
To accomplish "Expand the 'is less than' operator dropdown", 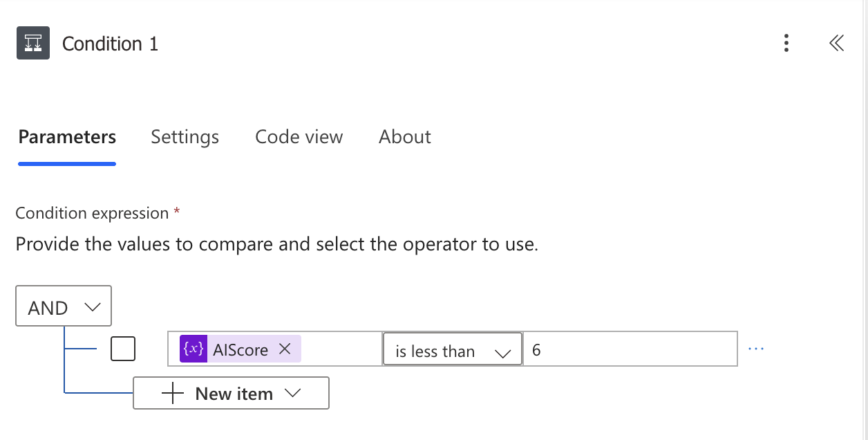I will tap(452, 351).
